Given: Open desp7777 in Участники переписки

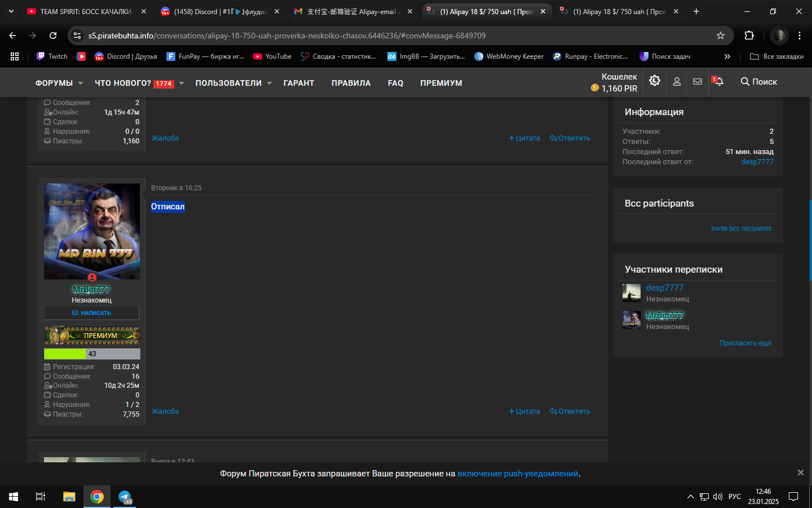Looking at the screenshot, I should [665, 288].
